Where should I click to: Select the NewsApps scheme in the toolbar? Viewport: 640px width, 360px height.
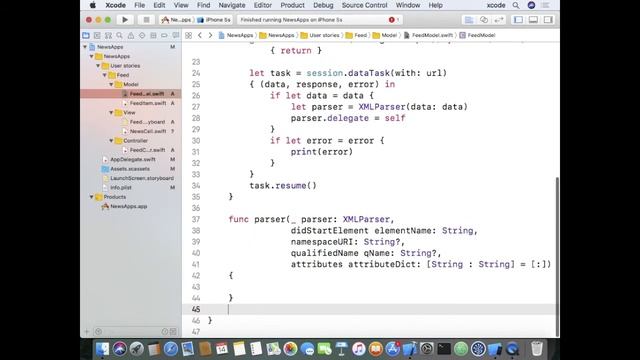point(176,20)
